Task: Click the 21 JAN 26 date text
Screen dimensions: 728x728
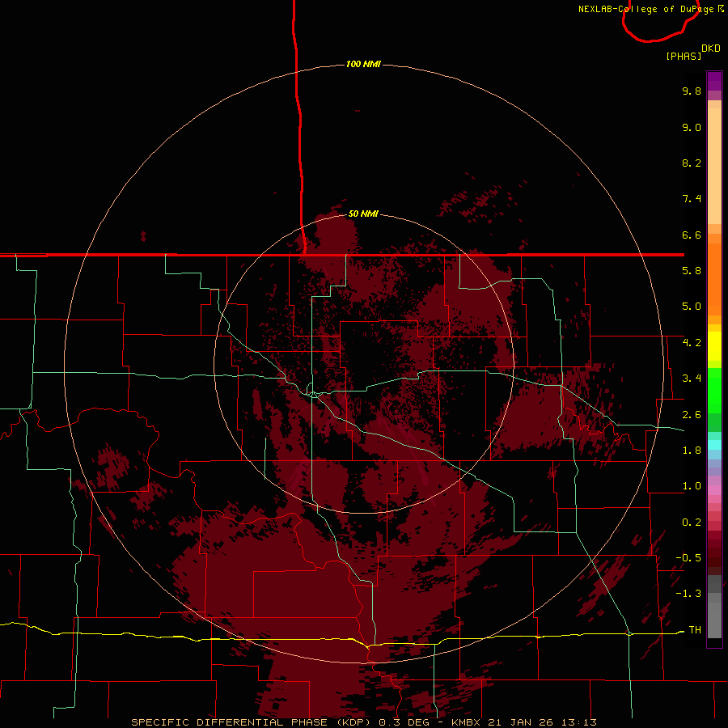Action: click(x=523, y=722)
